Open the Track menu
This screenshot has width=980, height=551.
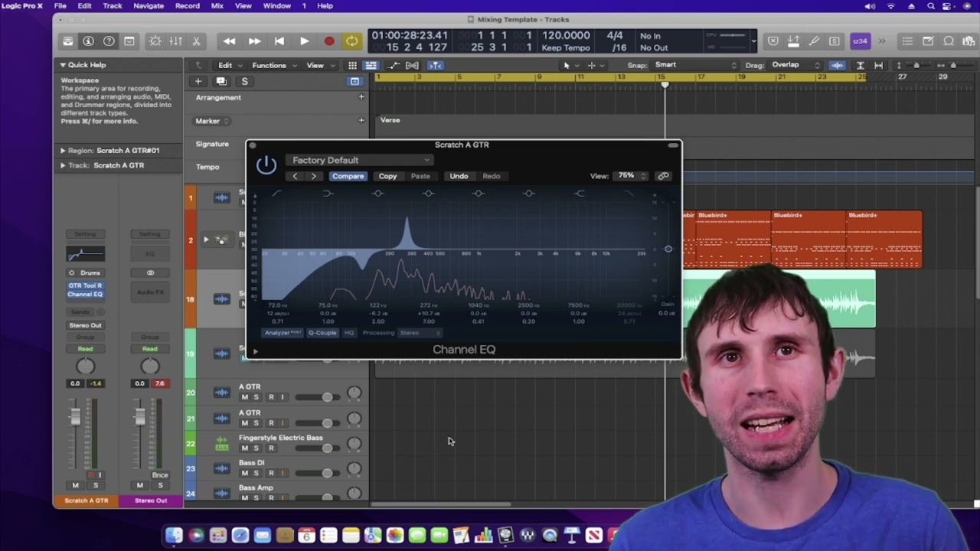pyautogui.click(x=113, y=6)
